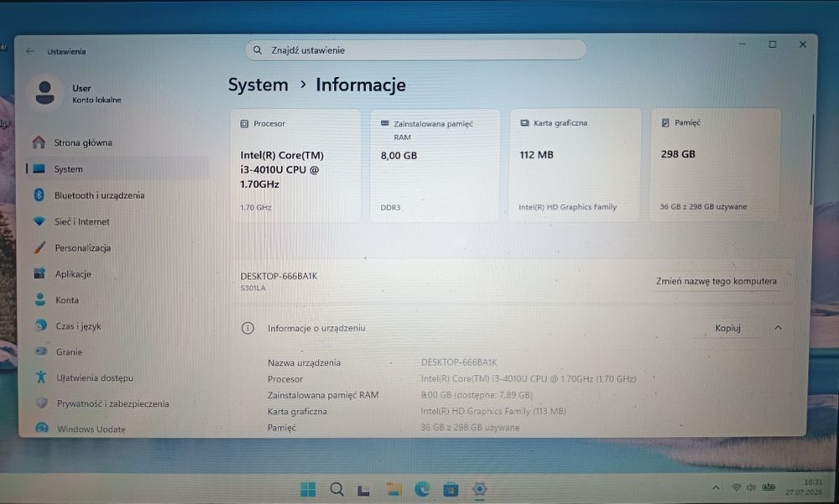Open the Windows Start button
This screenshot has width=839, height=504.
[x=308, y=489]
